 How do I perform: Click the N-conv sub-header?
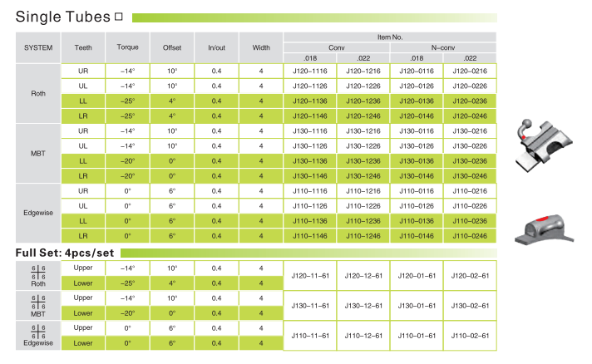coord(443,47)
